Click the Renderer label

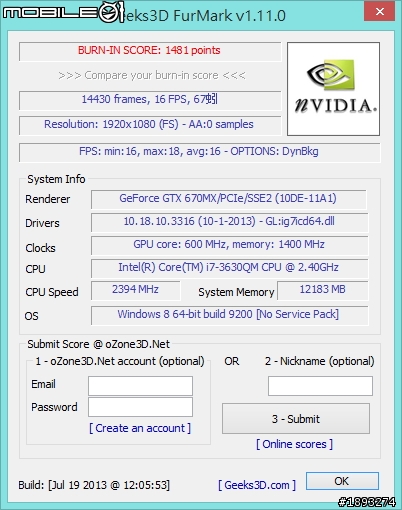[48, 199]
